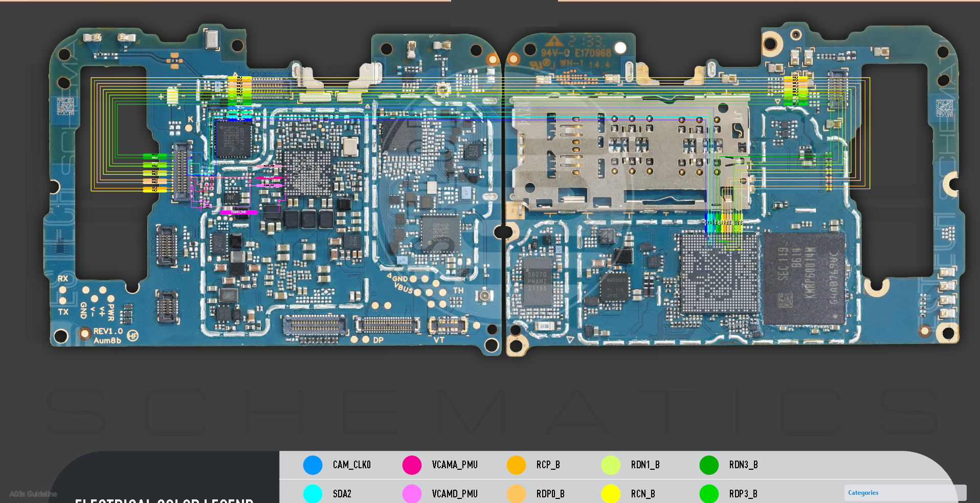Click the light orange RDP0_B color swatch
This screenshot has width=980, height=503.
516,493
